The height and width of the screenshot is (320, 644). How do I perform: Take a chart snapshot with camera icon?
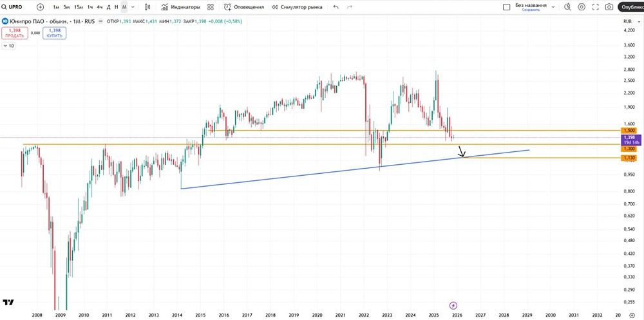(609, 7)
